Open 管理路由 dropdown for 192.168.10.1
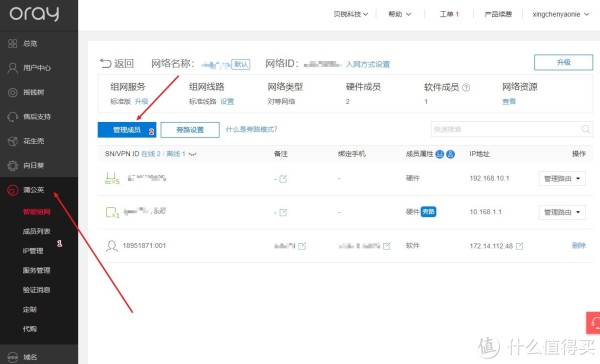The image size is (600, 364). 562,179
